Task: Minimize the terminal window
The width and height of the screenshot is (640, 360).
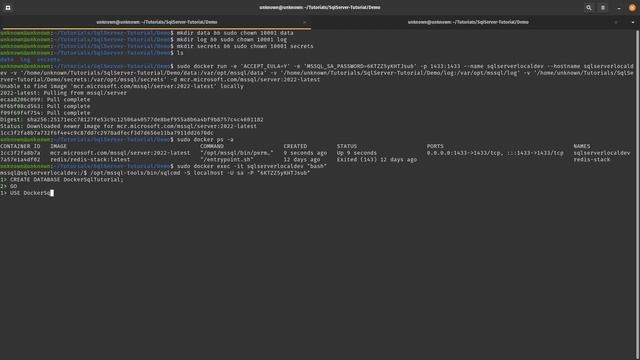Action: click(619, 8)
